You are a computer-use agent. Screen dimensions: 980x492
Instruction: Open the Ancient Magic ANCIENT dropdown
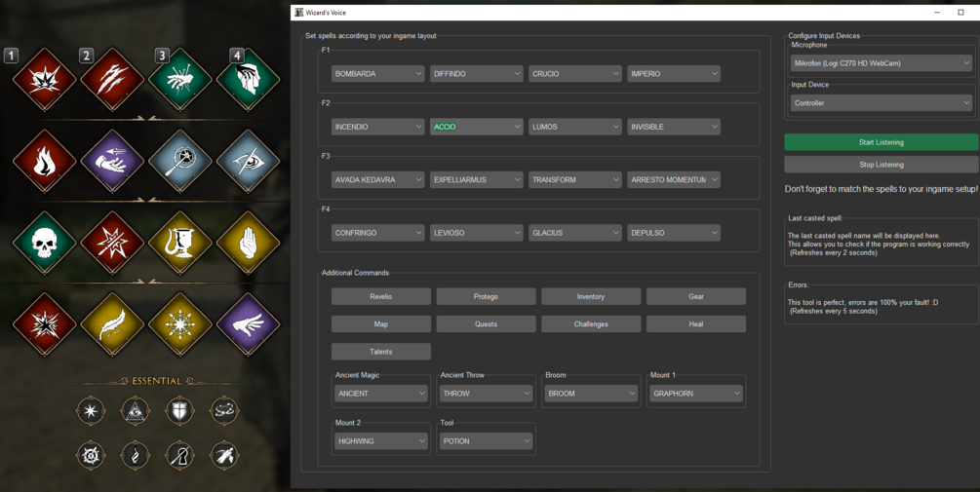click(x=381, y=394)
